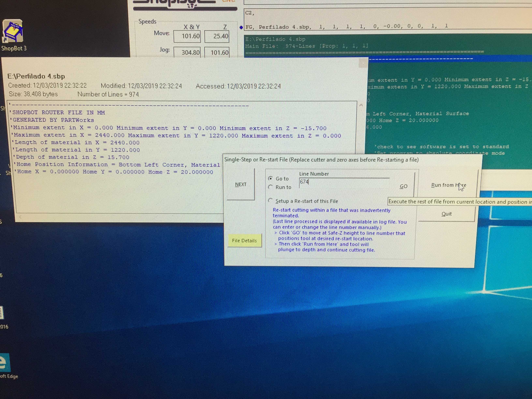The width and height of the screenshot is (532, 399).
Task: Click the Move X & Y speed field
Action: point(187,36)
